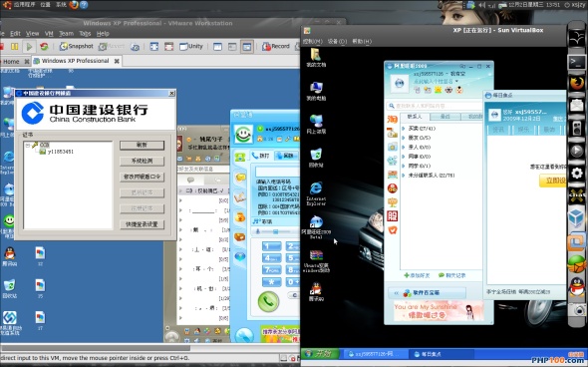Click the AliWangWang contact search field
The height and width of the screenshot is (367, 588).
tap(435, 106)
